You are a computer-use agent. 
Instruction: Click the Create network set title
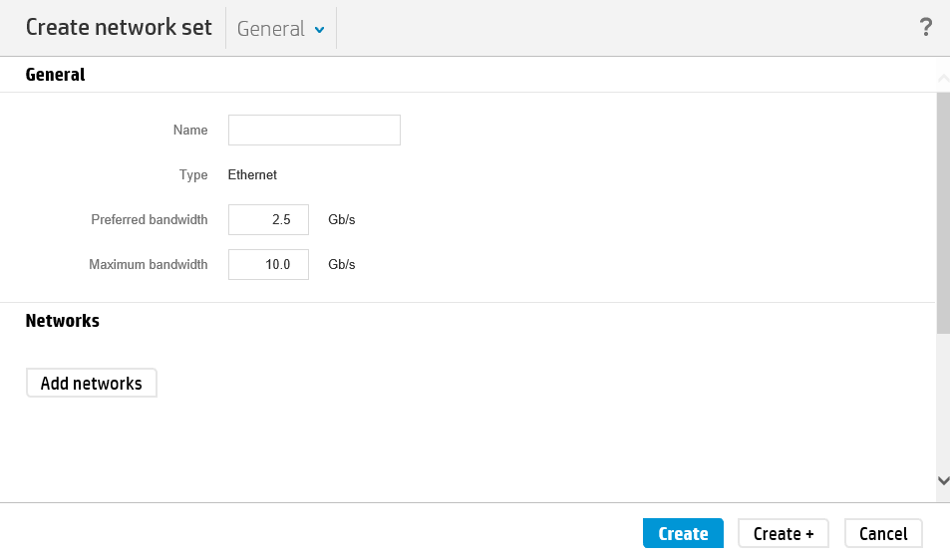pyautogui.click(x=119, y=27)
